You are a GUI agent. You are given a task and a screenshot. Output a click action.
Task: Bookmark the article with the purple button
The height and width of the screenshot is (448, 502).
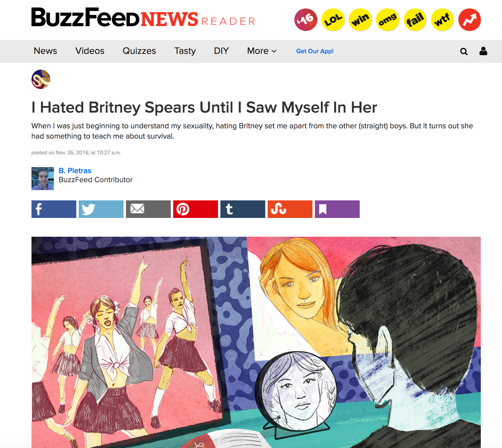pyautogui.click(x=337, y=209)
